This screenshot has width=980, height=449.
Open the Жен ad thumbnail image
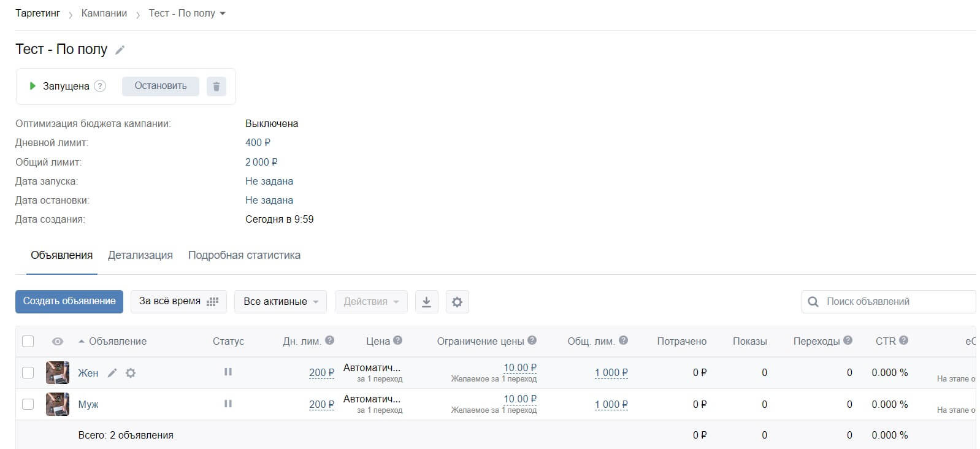tap(58, 373)
